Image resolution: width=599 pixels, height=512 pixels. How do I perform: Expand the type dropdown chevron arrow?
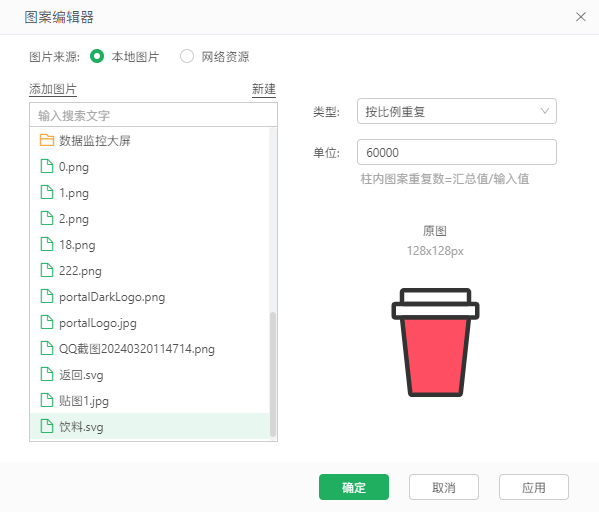[x=545, y=111]
